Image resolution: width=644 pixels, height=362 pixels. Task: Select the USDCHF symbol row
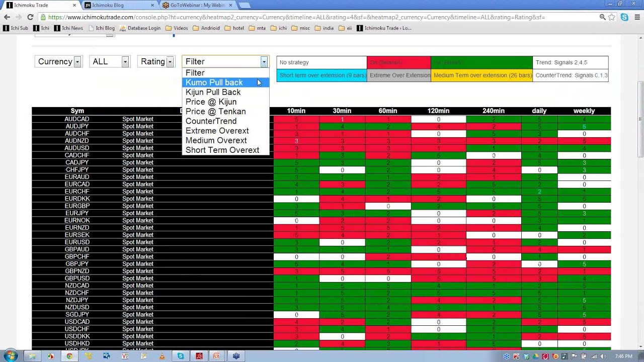(321, 329)
